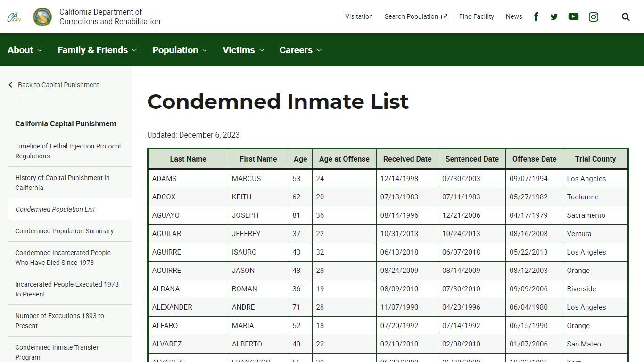Expand the Victims dropdown menu
This screenshot has height=362, width=644.
pyautogui.click(x=243, y=50)
